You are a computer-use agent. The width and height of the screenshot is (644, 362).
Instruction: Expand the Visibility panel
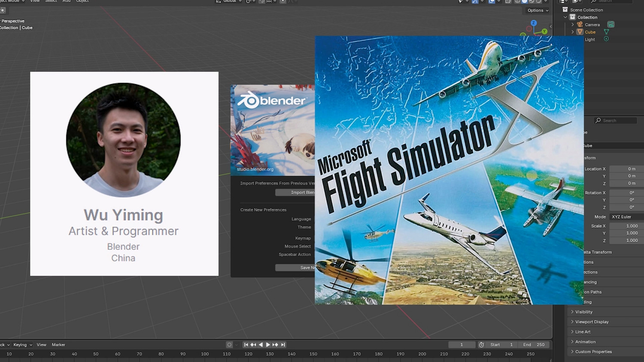583,312
